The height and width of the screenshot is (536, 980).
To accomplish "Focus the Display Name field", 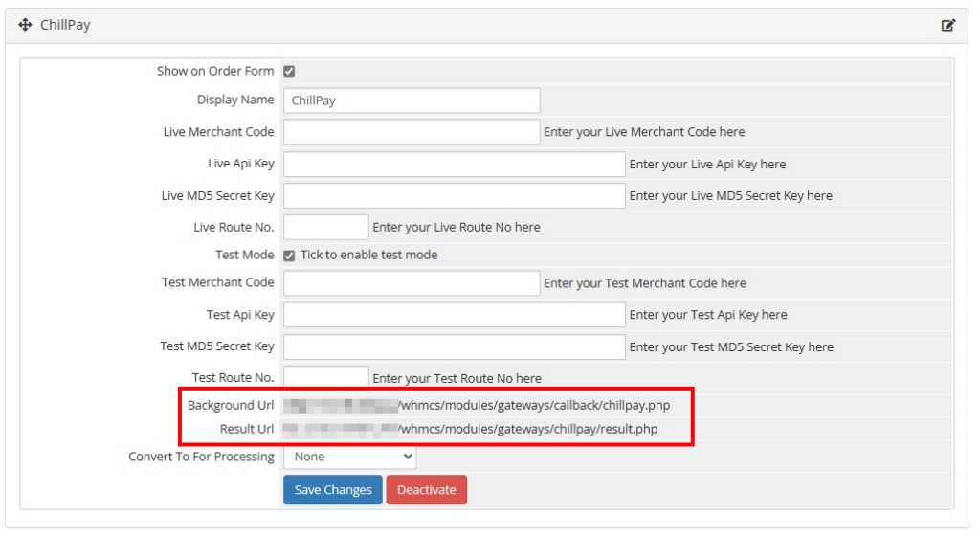I will pos(412,100).
